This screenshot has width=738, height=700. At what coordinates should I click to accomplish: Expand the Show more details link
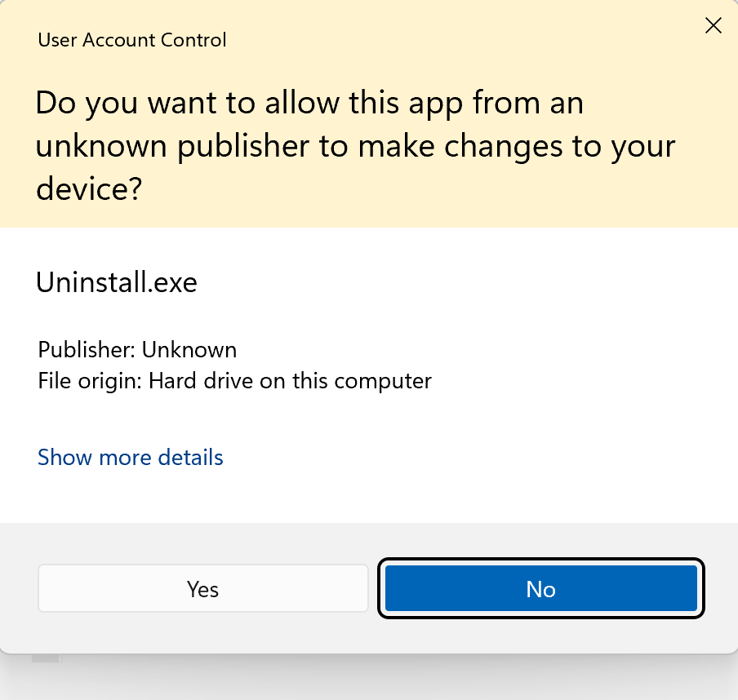(x=131, y=457)
